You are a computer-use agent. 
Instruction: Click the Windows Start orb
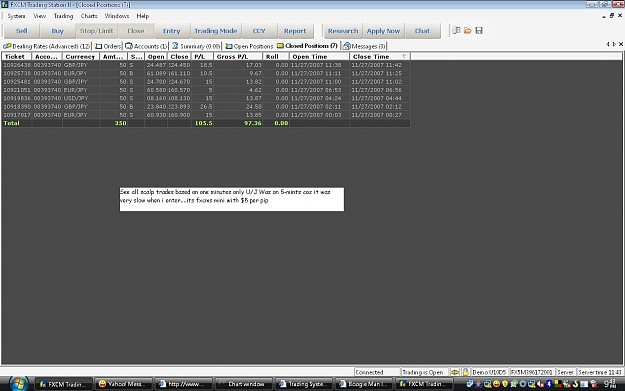(x=18, y=384)
